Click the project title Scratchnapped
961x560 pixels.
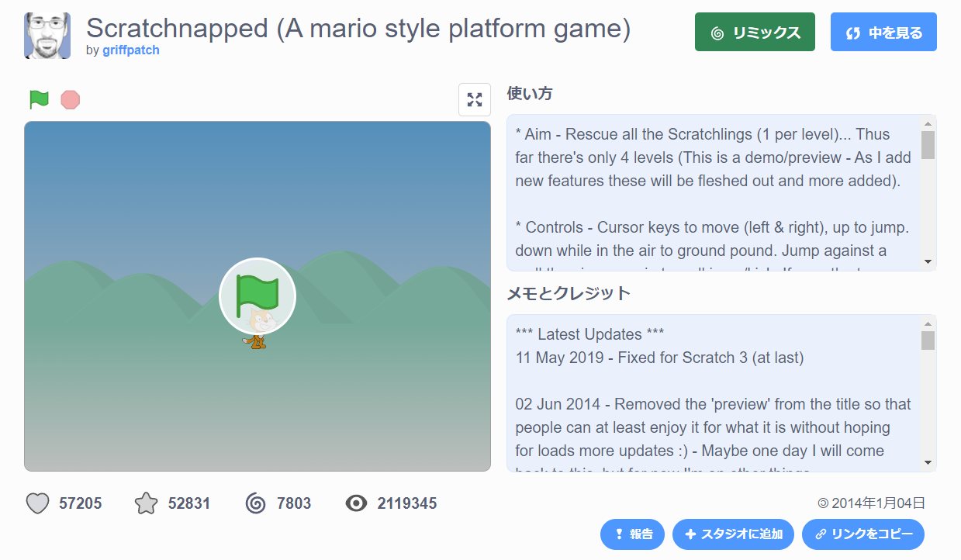click(358, 28)
